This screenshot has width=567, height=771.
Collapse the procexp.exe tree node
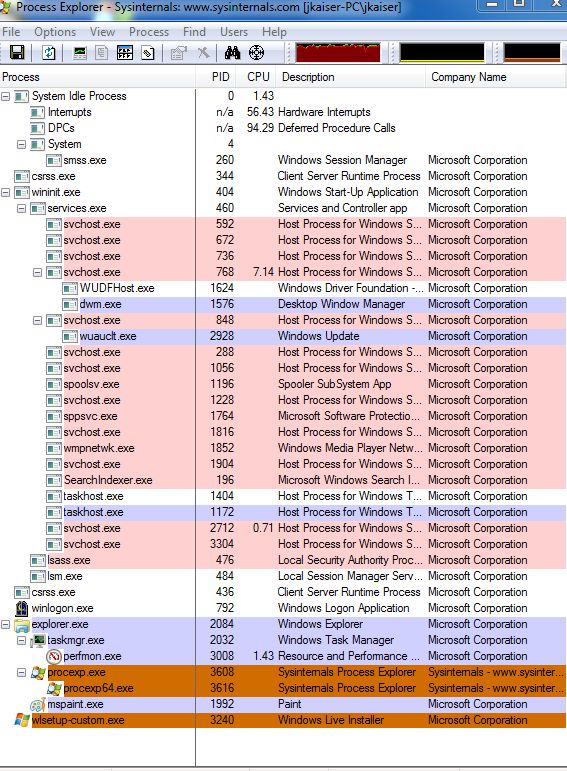click(x=21, y=672)
